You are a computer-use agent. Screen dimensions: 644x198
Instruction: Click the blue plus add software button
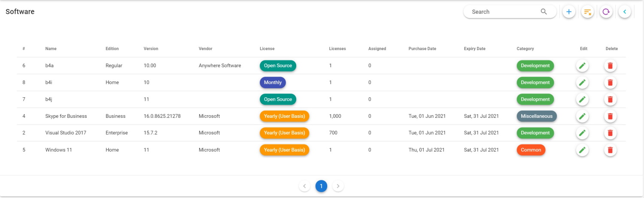point(569,12)
